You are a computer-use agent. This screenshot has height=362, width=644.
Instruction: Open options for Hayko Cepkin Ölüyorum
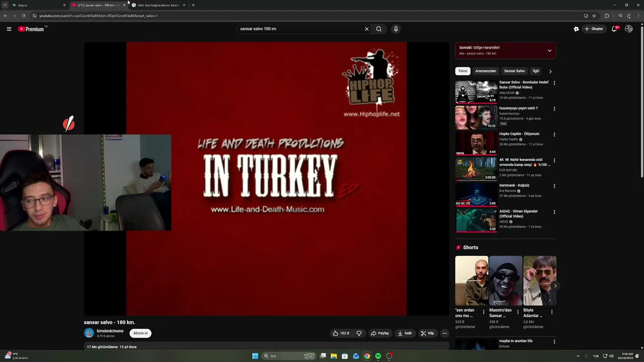pyautogui.click(x=554, y=135)
